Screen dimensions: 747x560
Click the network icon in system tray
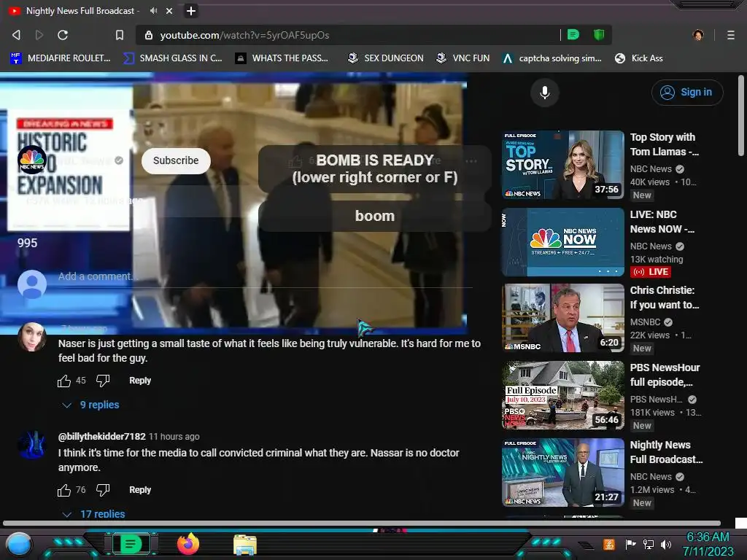(649, 544)
